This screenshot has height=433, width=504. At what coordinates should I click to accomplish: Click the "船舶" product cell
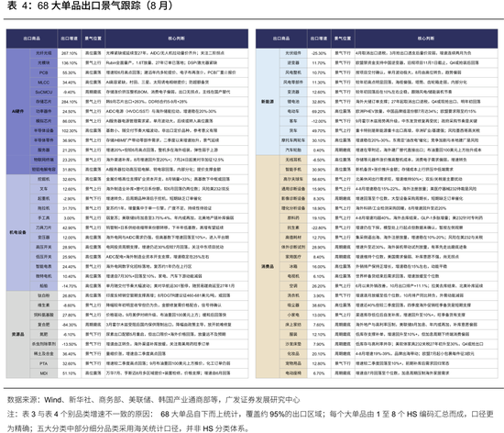[44, 286]
